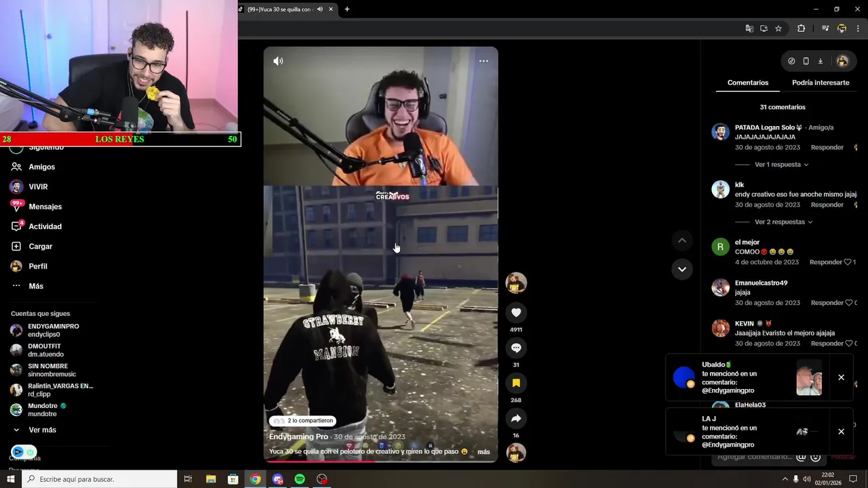This screenshot has height=488, width=868.
Task: Like the video with 4911 likes
Action: [516, 312]
